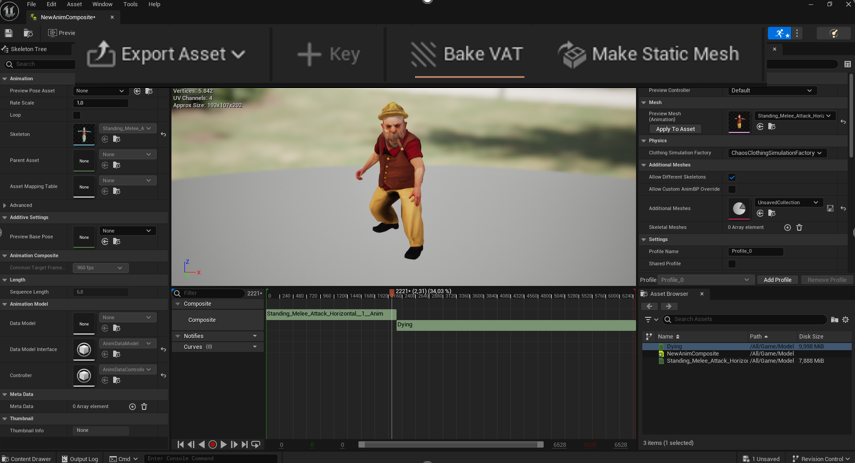Screen dimensions: 855x463
Task: Uncheck Allow Different Skeletons
Action: [732, 177]
